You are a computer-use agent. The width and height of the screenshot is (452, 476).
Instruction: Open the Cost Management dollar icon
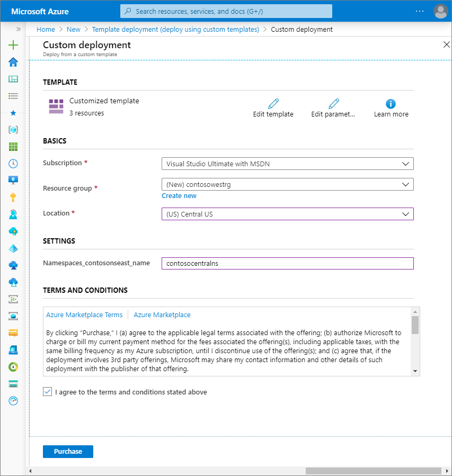13,367
